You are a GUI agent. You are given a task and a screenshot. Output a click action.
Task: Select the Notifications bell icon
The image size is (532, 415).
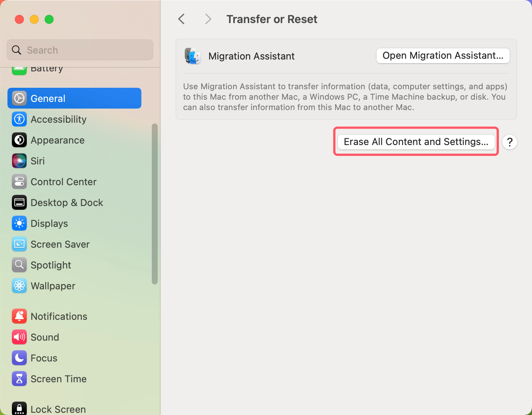point(19,316)
